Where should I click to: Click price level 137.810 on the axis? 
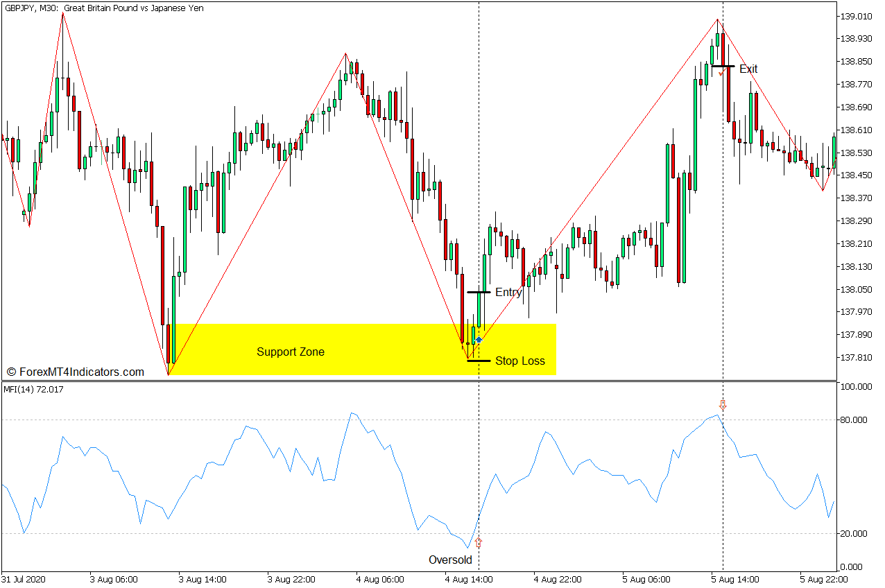(x=857, y=358)
